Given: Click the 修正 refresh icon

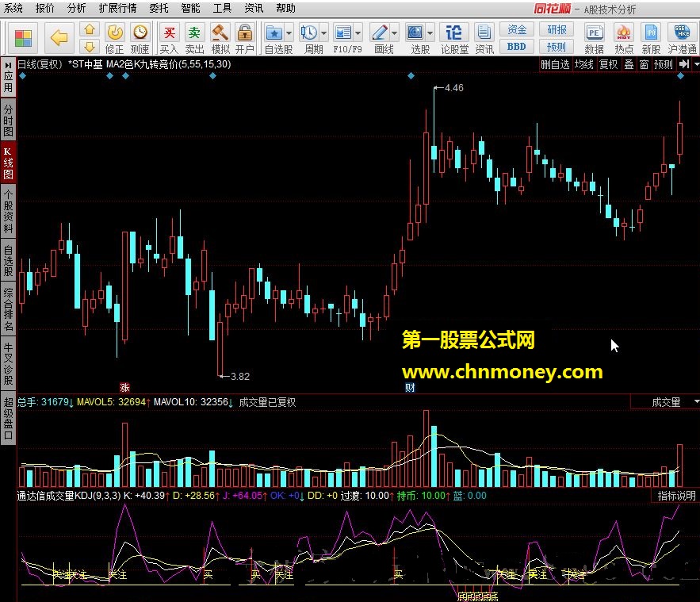Looking at the screenshot, I should click(115, 33).
